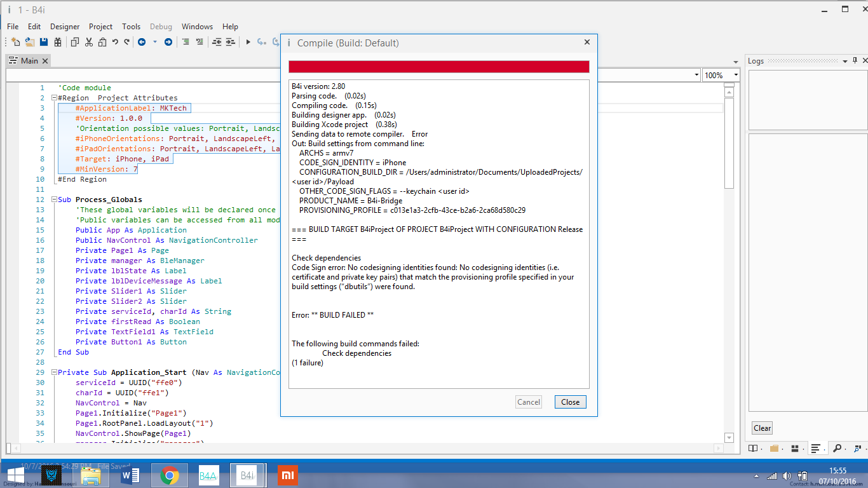Cut selection with the scissors icon
Screen dimensions: 868x488
[x=88, y=42]
